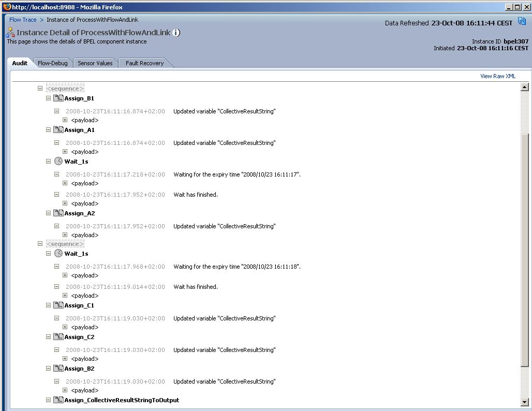The image size is (532, 411).
Task: Click the Assign_CollectiveResultStringToOutput activity icon
Action: pyautogui.click(x=58, y=400)
